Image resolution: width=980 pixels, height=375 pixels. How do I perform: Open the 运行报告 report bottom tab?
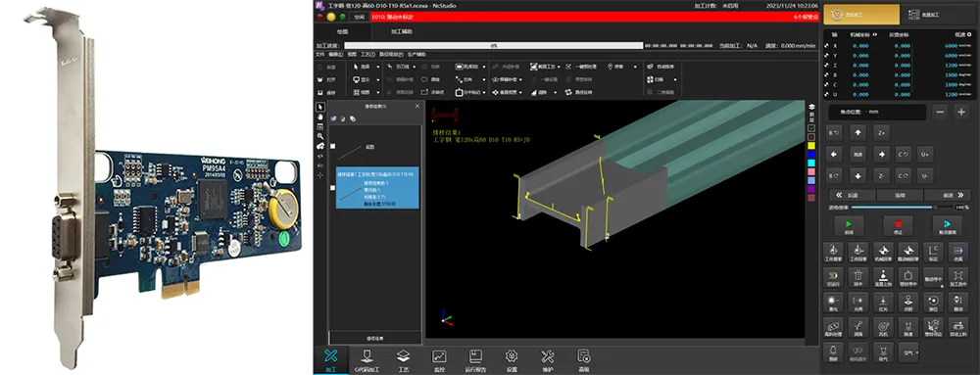tap(475, 360)
